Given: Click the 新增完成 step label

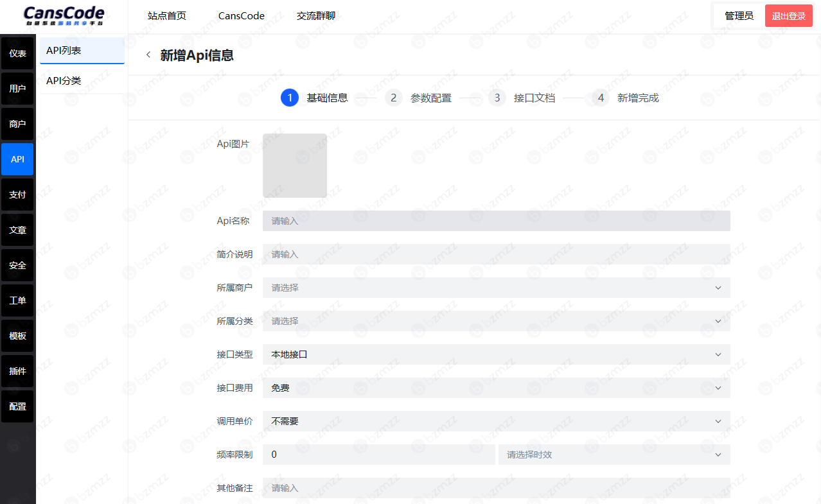Looking at the screenshot, I should 638,98.
